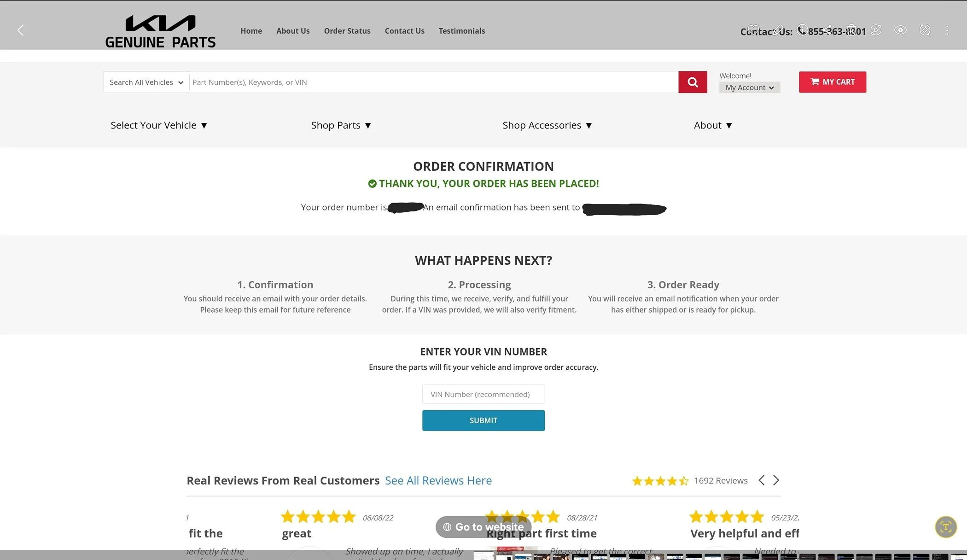The height and width of the screenshot is (560, 967).
Task: Tap the rotate screen icon
Action: pyautogui.click(x=925, y=30)
